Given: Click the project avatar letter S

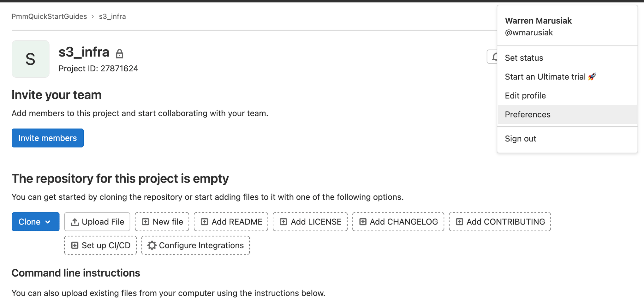Looking at the screenshot, I should pos(30,59).
